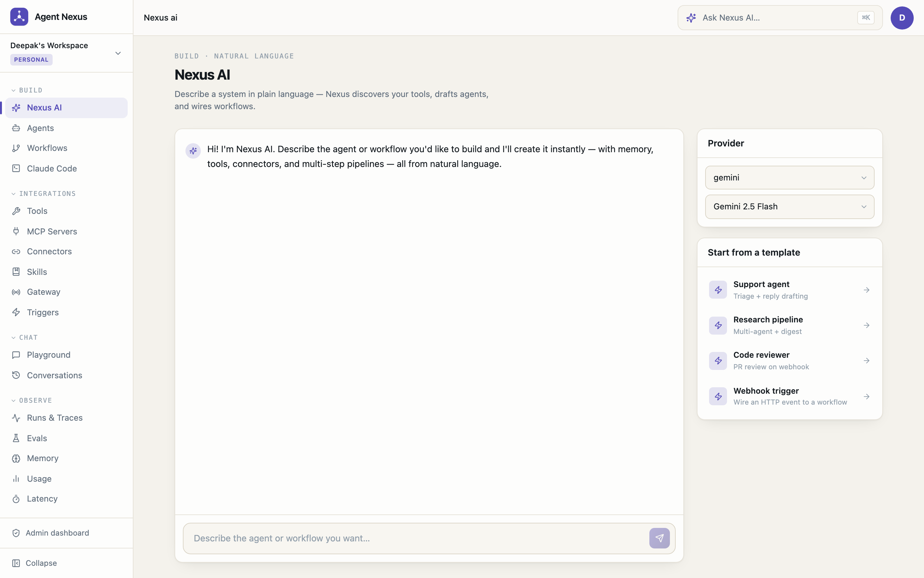This screenshot has height=578, width=924.
Task: Click the Evals flask icon
Action: 16,438
